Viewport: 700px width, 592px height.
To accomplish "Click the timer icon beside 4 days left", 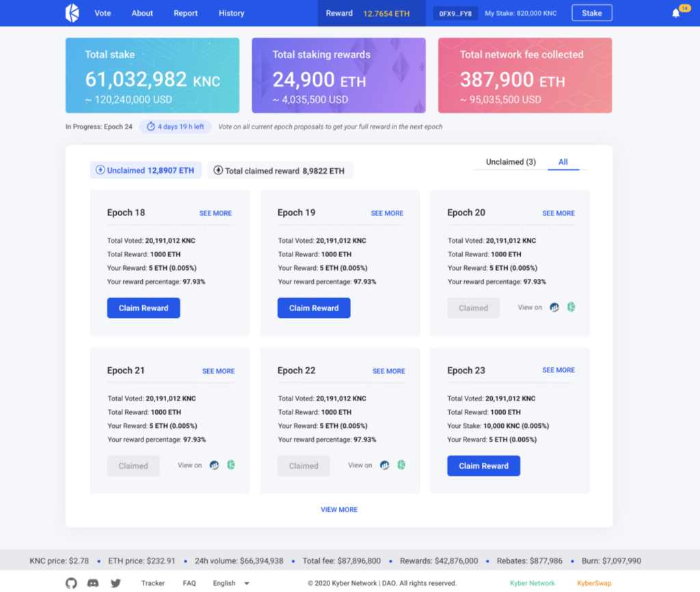I will (151, 126).
